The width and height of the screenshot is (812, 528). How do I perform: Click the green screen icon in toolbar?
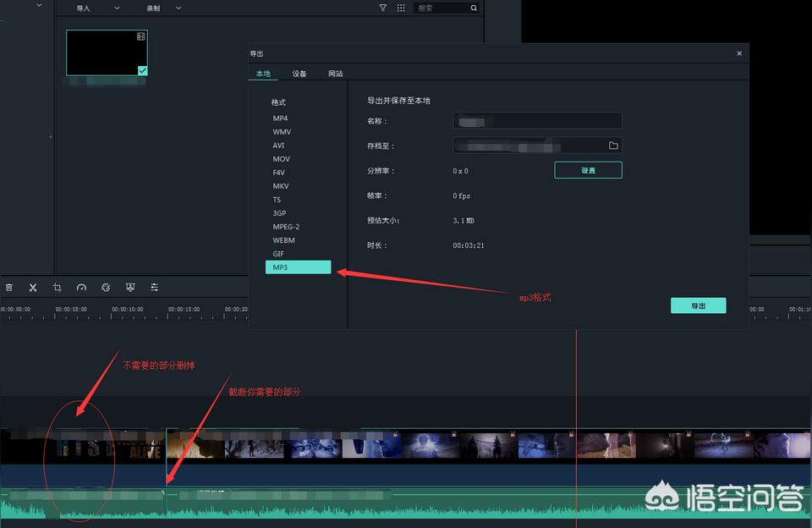click(x=130, y=288)
